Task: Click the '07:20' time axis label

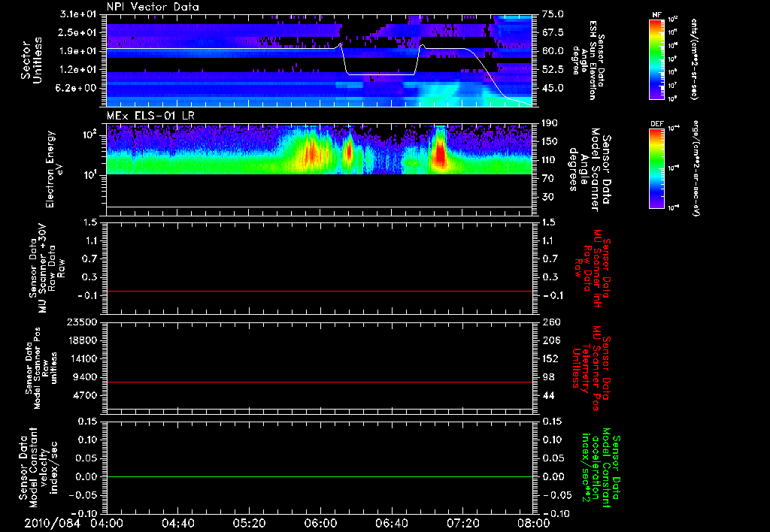Action: tap(462, 523)
